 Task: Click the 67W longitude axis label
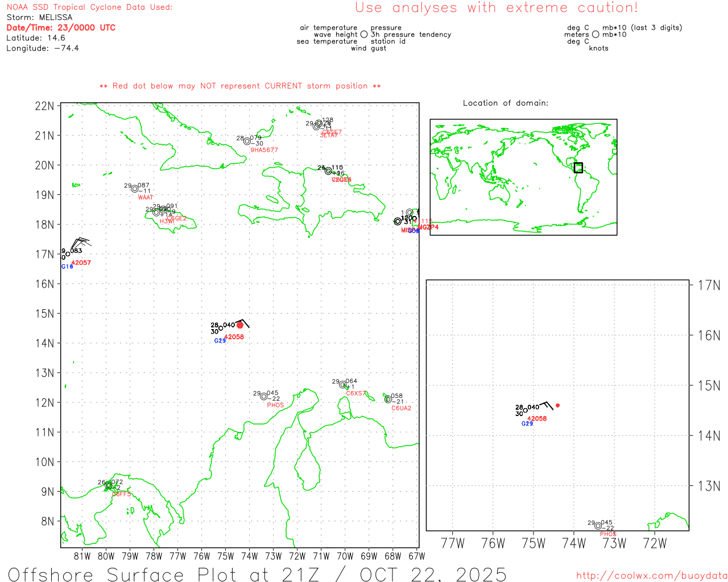pos(417,556)
